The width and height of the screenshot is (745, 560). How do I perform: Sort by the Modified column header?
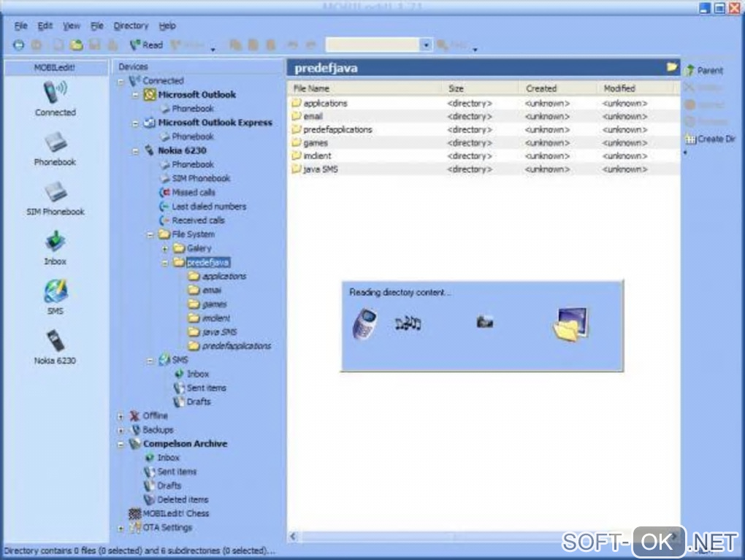[637, 88]
